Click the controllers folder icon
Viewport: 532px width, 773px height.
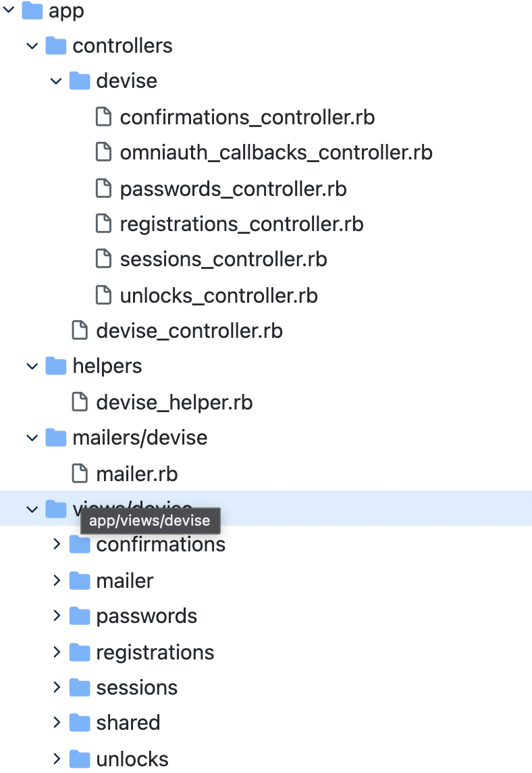56,46
